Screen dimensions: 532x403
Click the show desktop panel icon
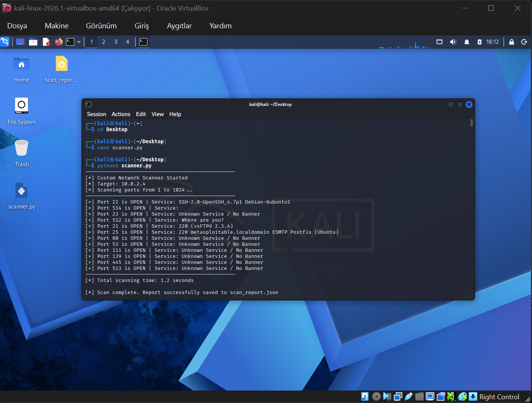tap(20, 42)
